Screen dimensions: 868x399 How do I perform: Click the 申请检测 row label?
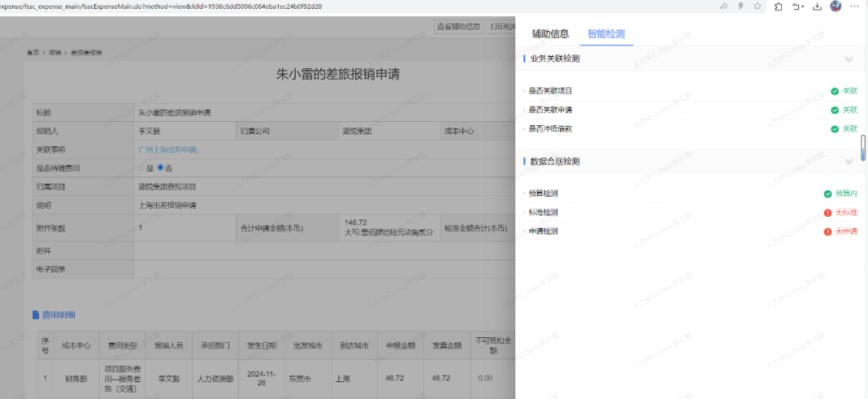tap(543, 231)
